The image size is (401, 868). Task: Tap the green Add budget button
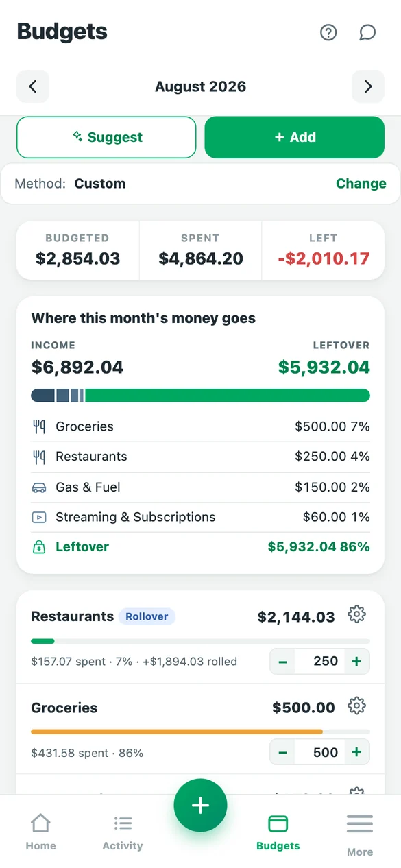click(295, 137)
